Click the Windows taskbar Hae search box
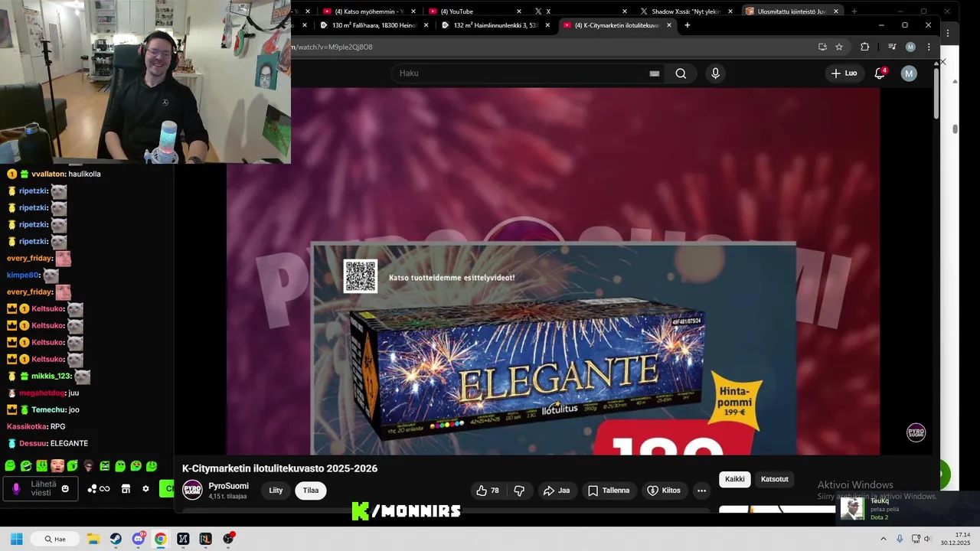This screenshot has height=551, width=980. tap(55, 539)
